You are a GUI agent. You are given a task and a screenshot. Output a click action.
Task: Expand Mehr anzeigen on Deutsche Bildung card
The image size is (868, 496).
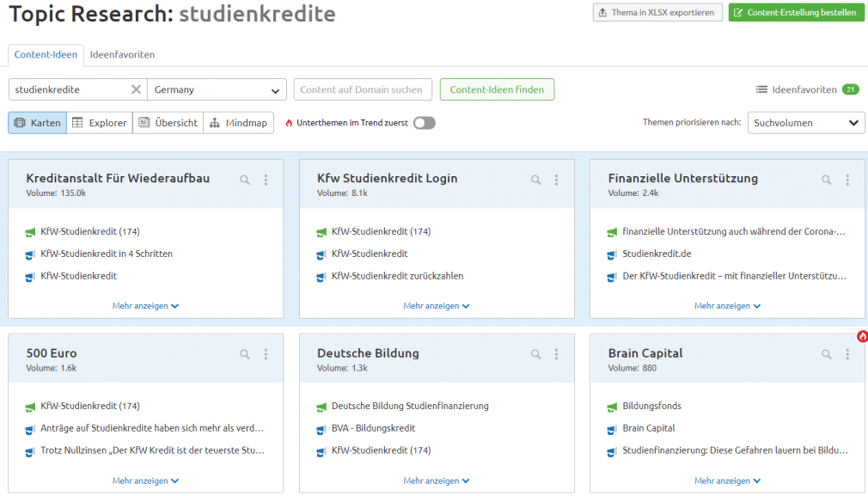pos(437,481)
